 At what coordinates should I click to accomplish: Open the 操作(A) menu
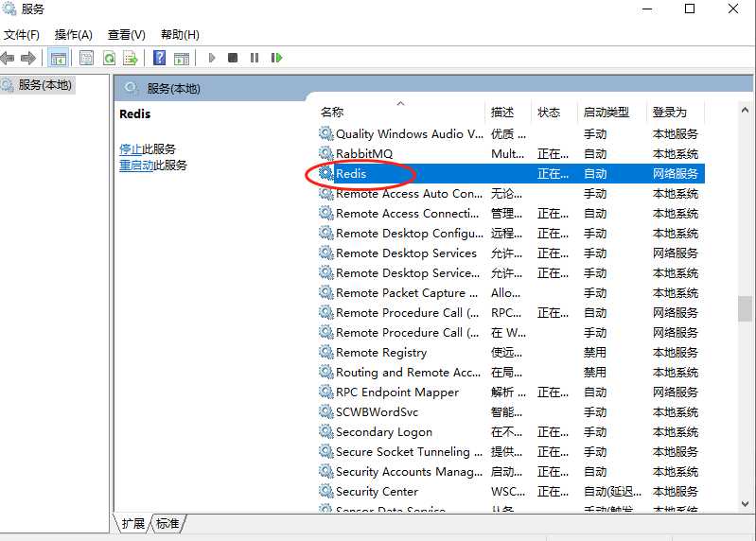click(73, 35)
